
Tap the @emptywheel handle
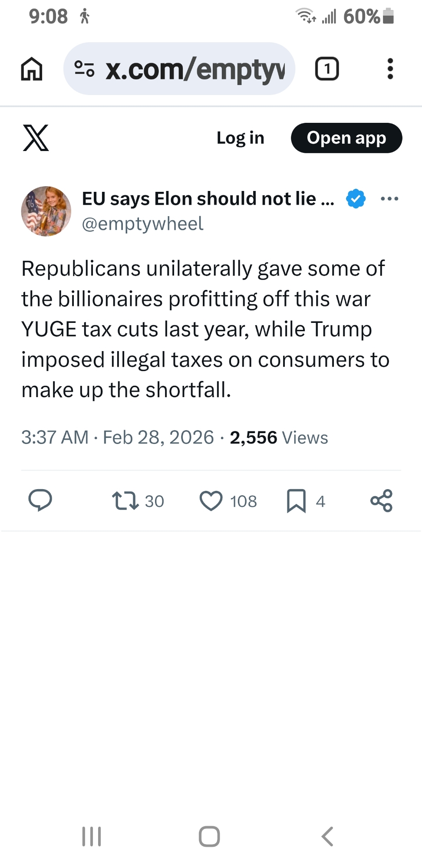[142, 224]
